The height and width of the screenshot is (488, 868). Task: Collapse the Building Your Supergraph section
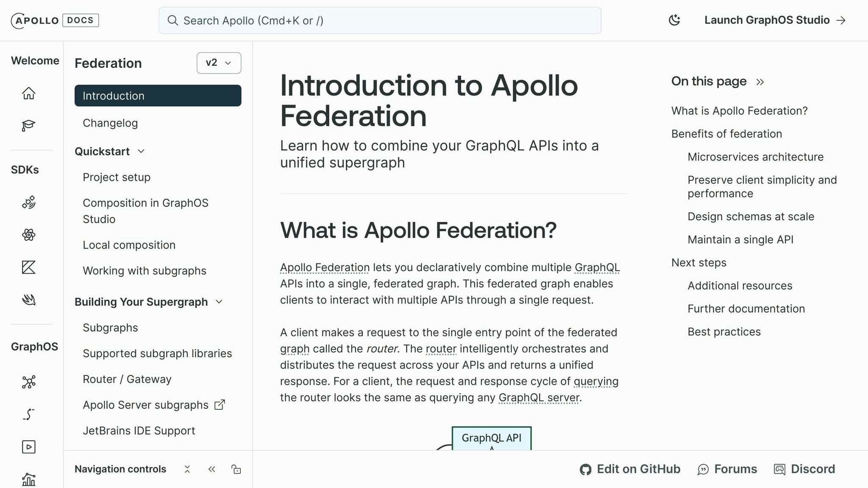[x=219, y=302]
